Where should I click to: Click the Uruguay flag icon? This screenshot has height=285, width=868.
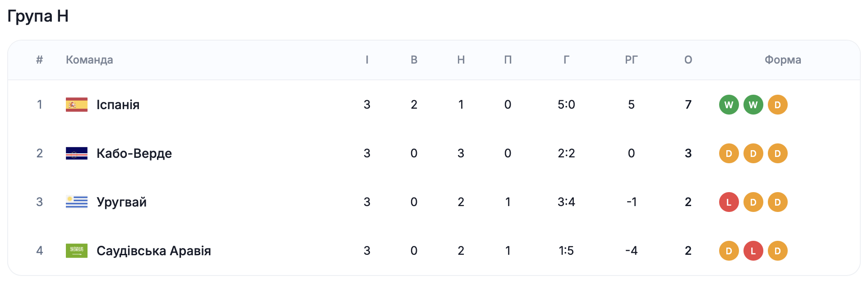77,202
